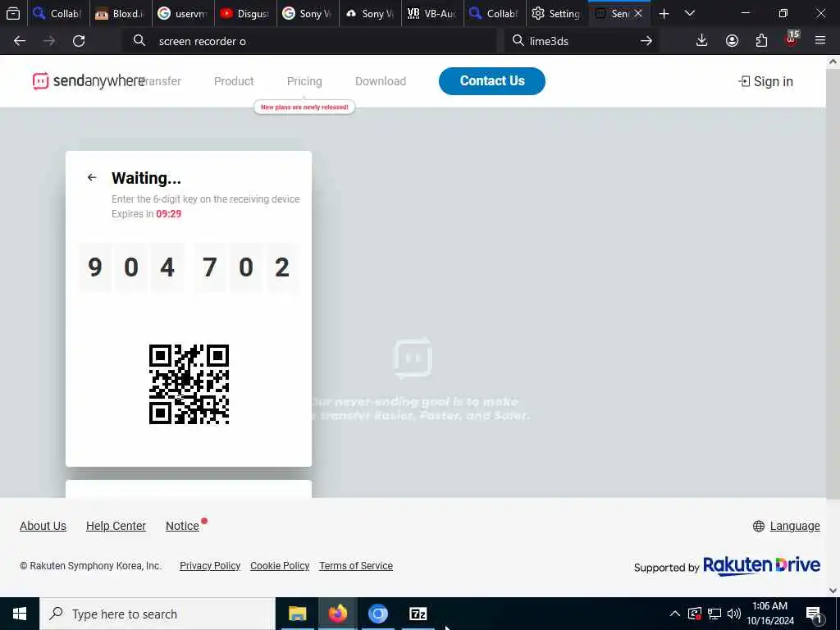
Task: Open a new tab with plus button
Action: point(664,14)
